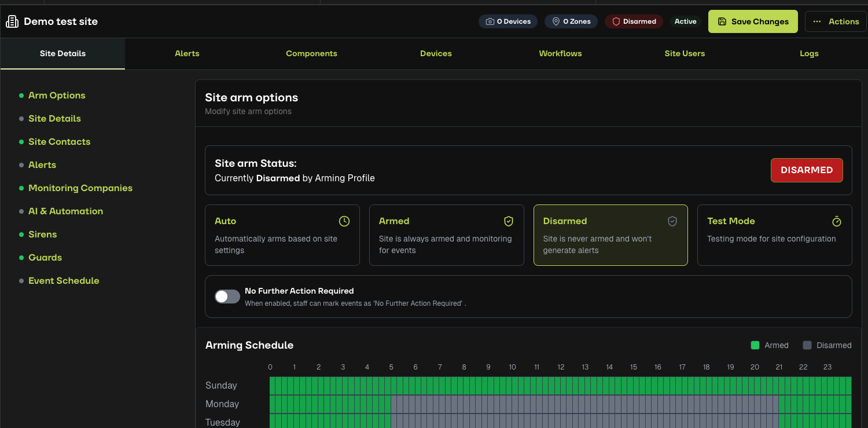Go to Event Schedule in the sidebar
This screenshot has height=428, width=868.
tap(64, 281)
